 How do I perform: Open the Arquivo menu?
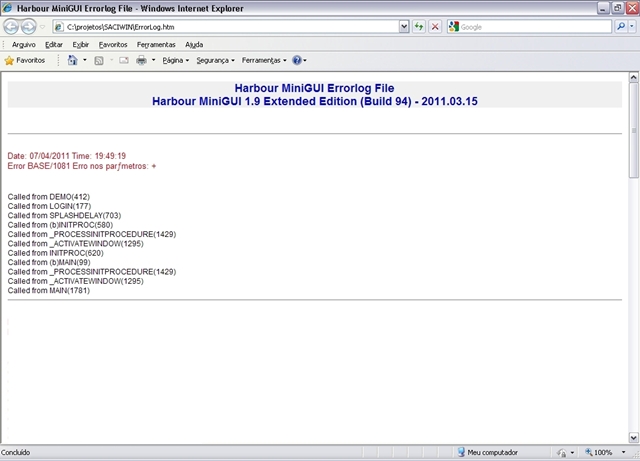point(24,45)
